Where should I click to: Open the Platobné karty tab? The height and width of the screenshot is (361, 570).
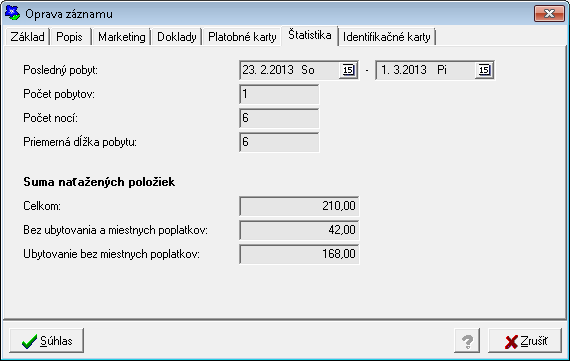point(242,37)
